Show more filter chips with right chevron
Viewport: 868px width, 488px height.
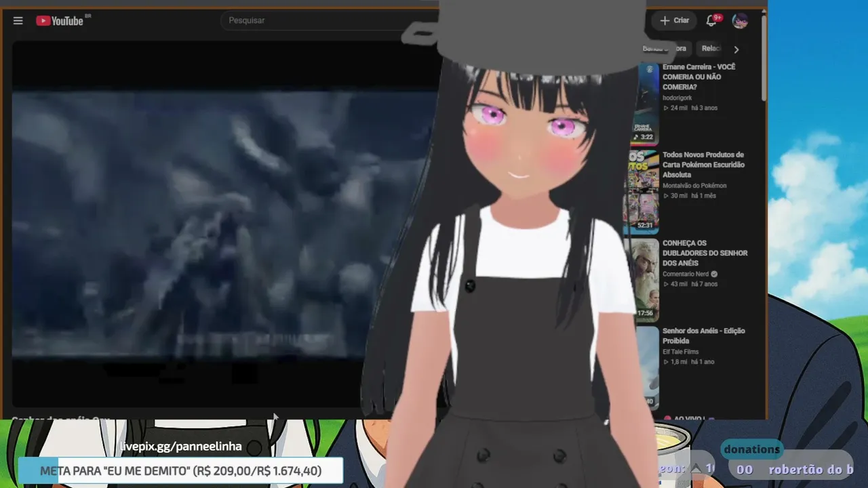click(736, 49)
